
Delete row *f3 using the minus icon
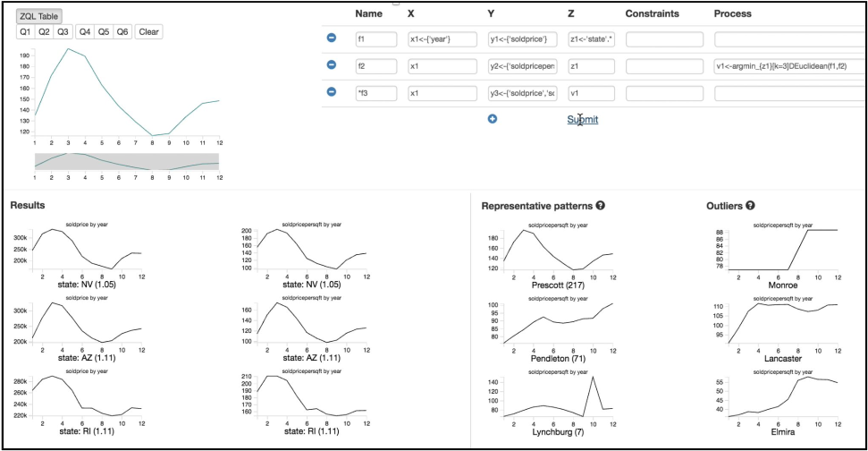pyautogui.click(x=332, y=92)
